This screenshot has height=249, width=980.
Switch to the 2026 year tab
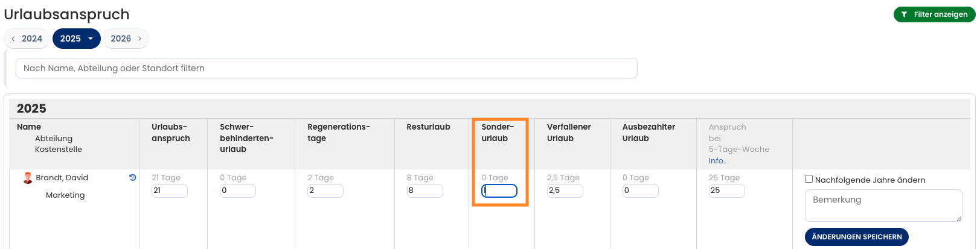121,39
